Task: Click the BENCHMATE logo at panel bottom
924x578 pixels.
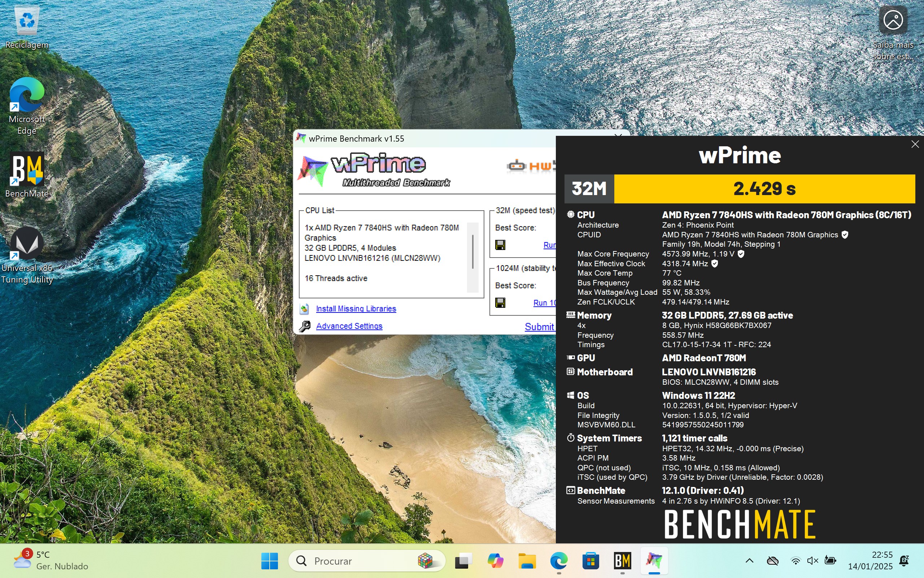Action: (740, 525)
